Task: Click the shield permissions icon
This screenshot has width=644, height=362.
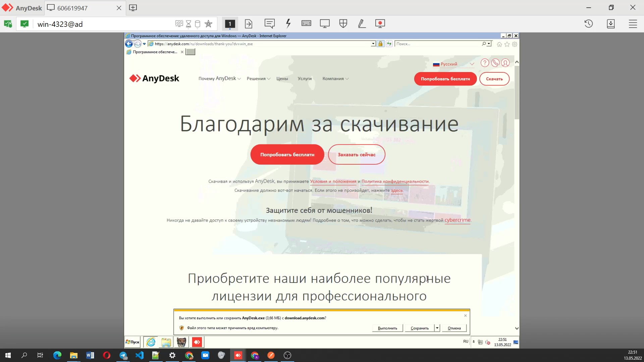Action: point(343,24)
